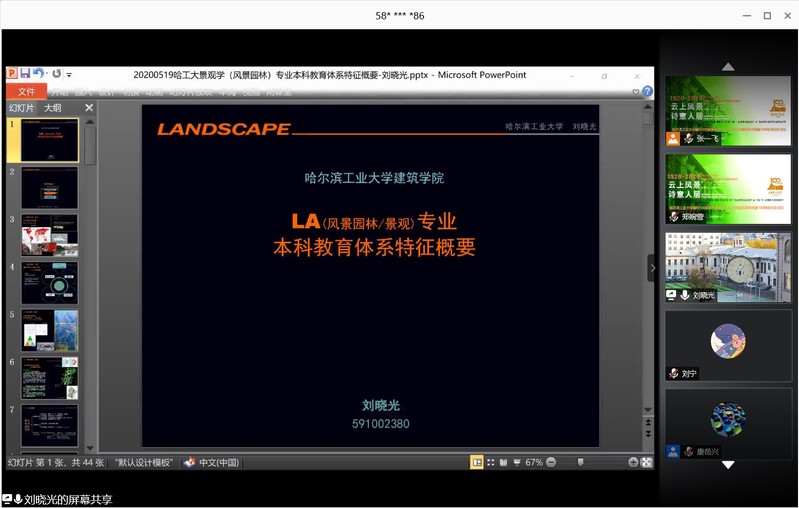Switch to Slide Sorter view

490,462
